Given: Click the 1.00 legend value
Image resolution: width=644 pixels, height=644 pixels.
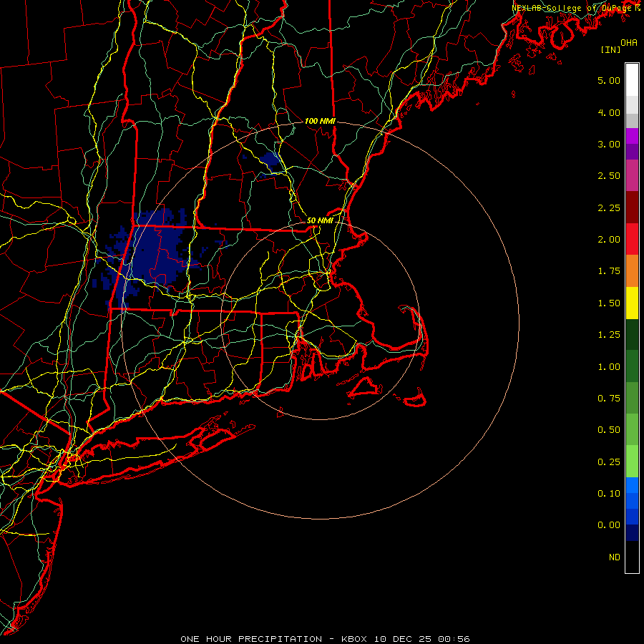Looking at the screenshot, I should [x=609, y=367].
